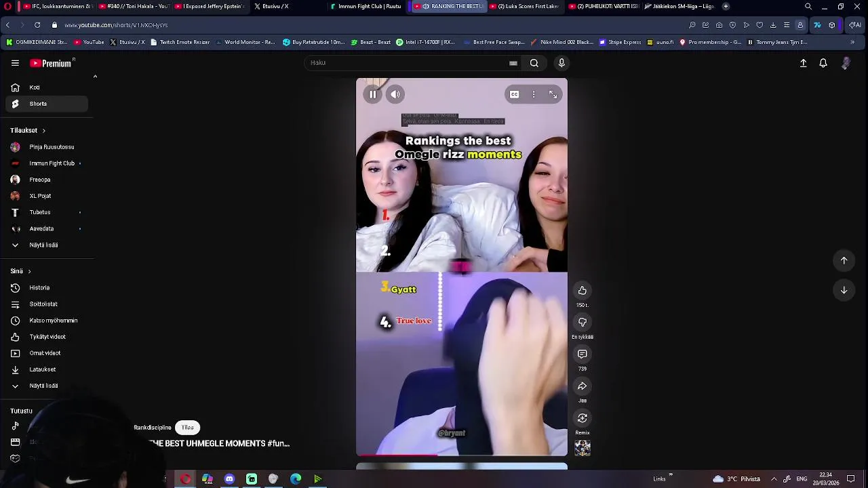Open XL Pojat channel
Screen dimensions: 868x488
tap(47, 196)
